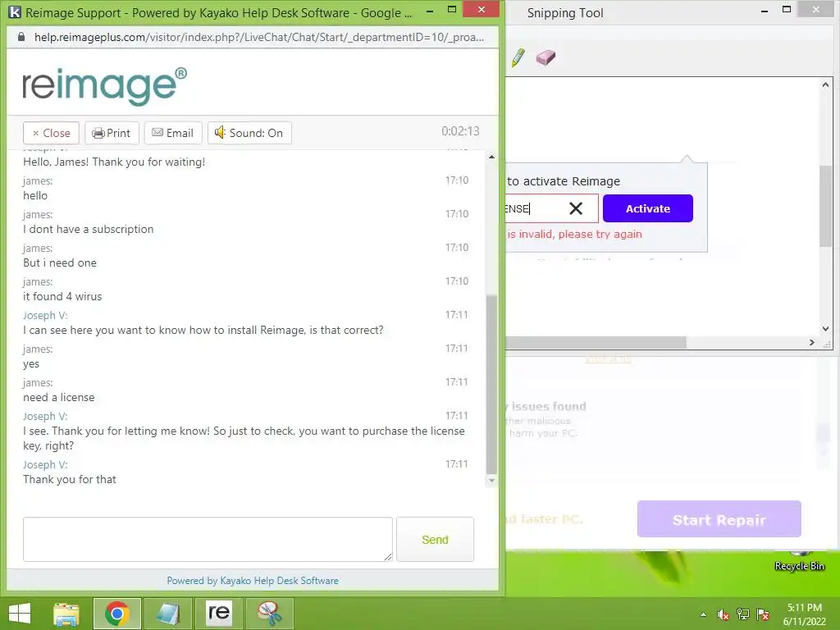Click the chat scrollbar up arrow
Viewport: 840px width, 630px height.
tap(491, 157)
